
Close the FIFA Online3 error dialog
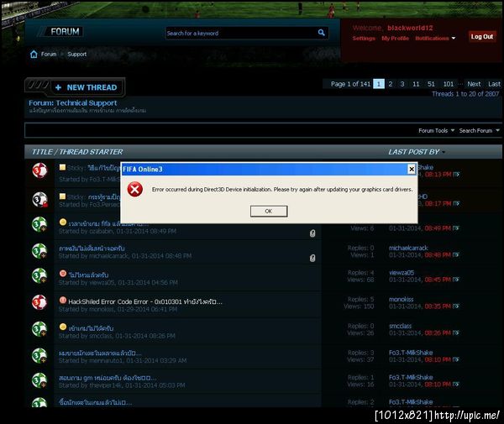(x=411, y=169)
